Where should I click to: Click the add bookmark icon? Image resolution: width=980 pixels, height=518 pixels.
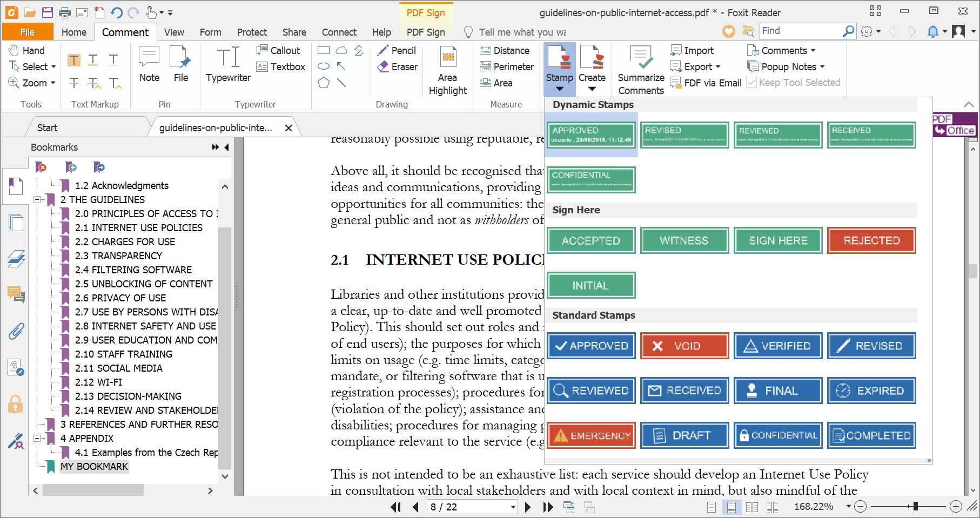pyautogui.click(x=71, y=167)
